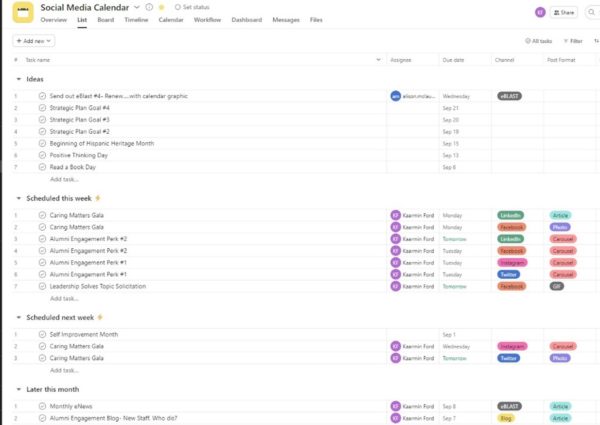Click alison assignee avatar on eBlast task
Viewport: 600px width, 425px height.
(396, 96)
